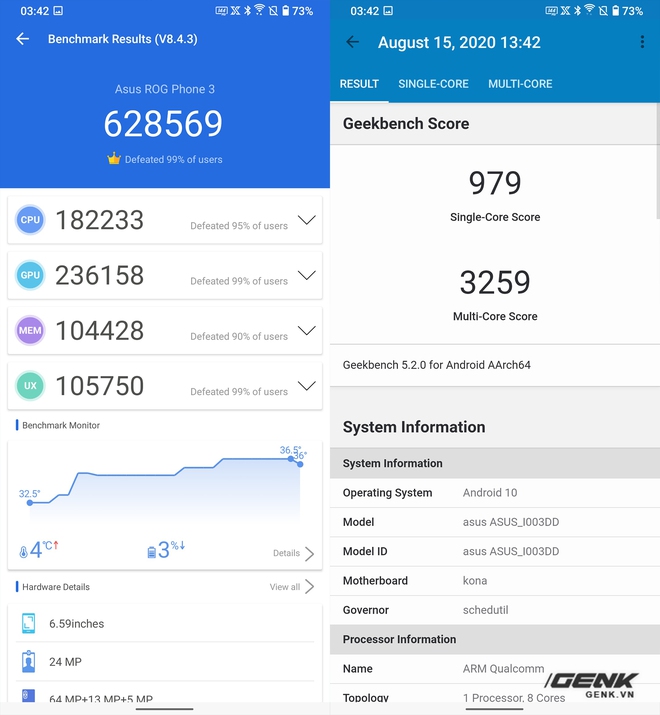
Task: Tap the back arrow in Geekbench header
Action: tap(352, 42)
